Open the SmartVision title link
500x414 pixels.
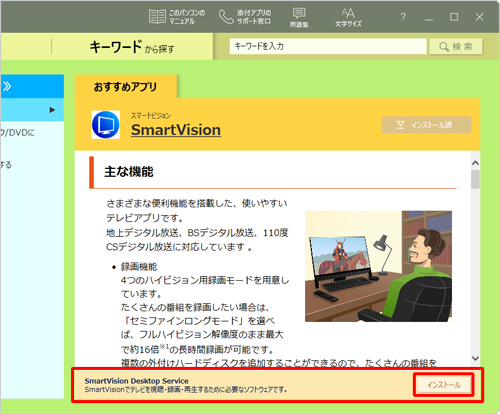tap(176, 130)
